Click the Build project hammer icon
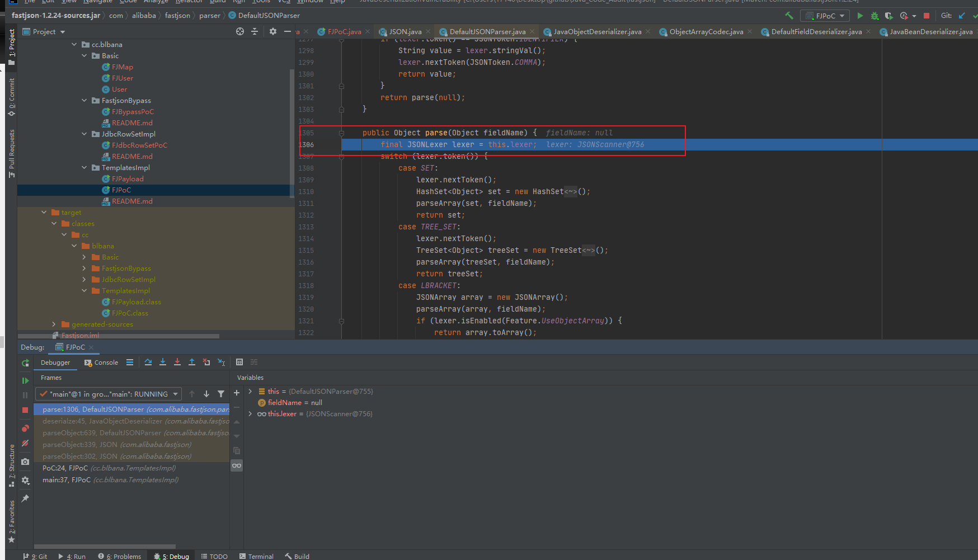This screenshot has height=560, width=978. pyautogui.click(x=789, y=16)
